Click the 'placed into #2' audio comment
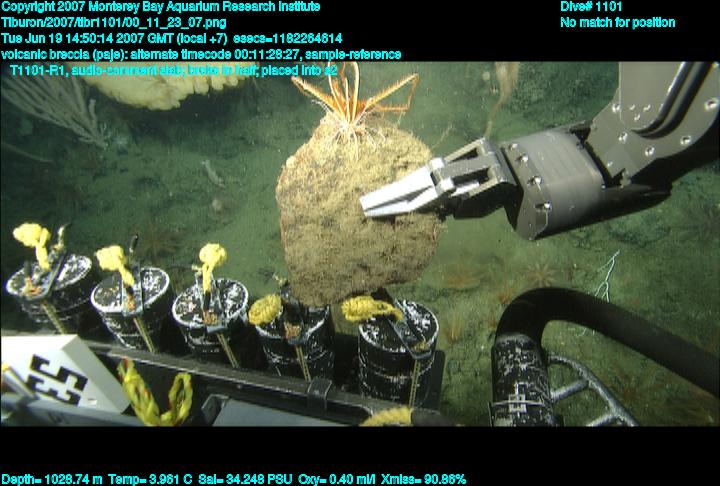This screenshot has width=720, height=486. (x=297, y=71)
